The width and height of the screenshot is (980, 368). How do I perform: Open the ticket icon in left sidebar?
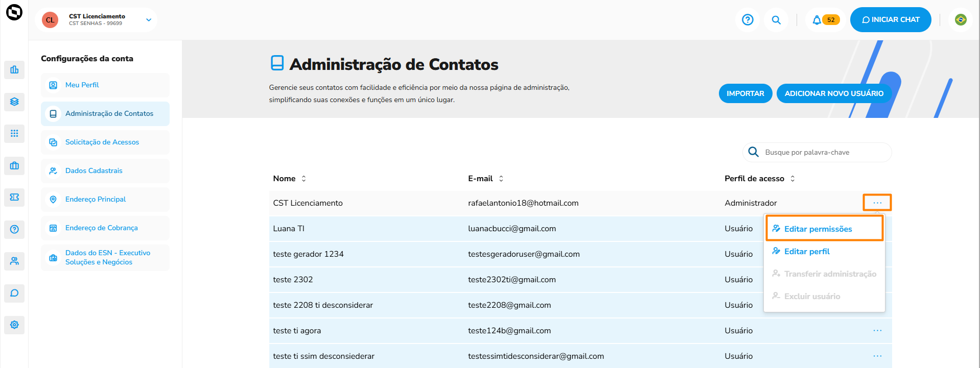(x=14, y=197)
